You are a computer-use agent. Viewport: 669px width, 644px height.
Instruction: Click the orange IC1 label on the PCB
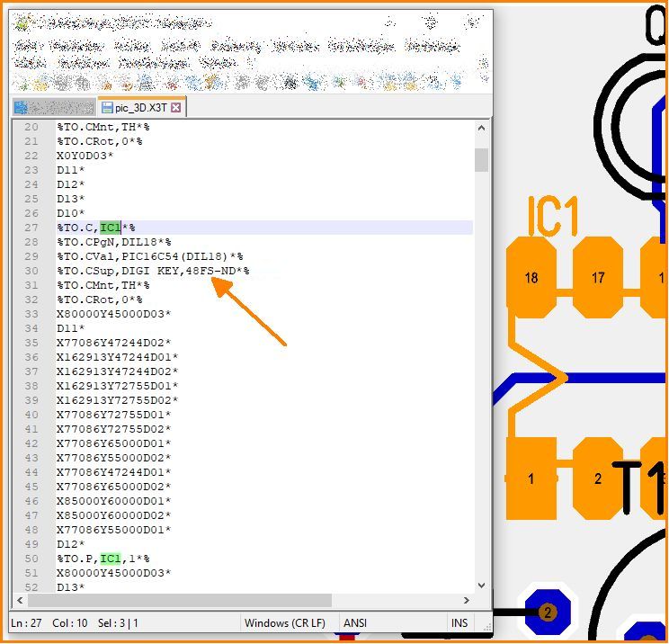coord(553,217)
